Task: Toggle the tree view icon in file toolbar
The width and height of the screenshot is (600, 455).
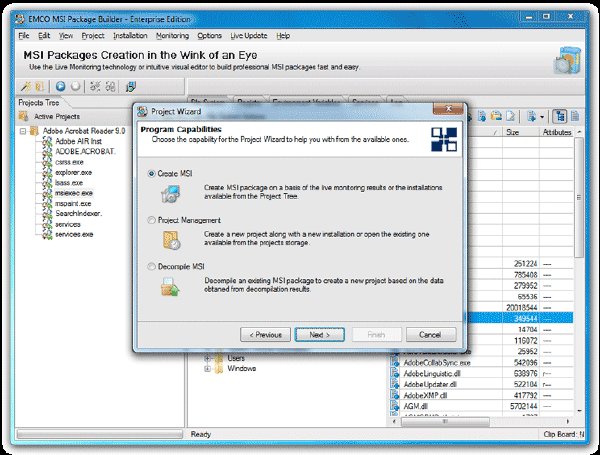Action: 560,116
